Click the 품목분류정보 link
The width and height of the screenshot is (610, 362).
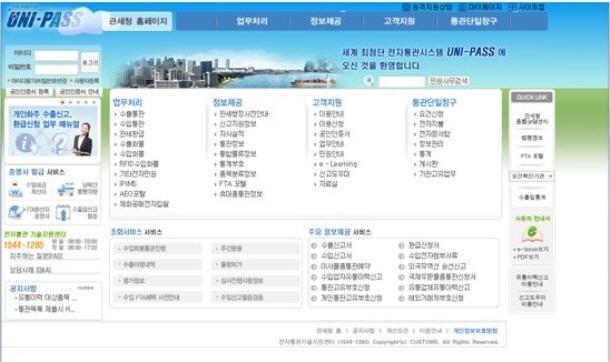coord(238,174)
